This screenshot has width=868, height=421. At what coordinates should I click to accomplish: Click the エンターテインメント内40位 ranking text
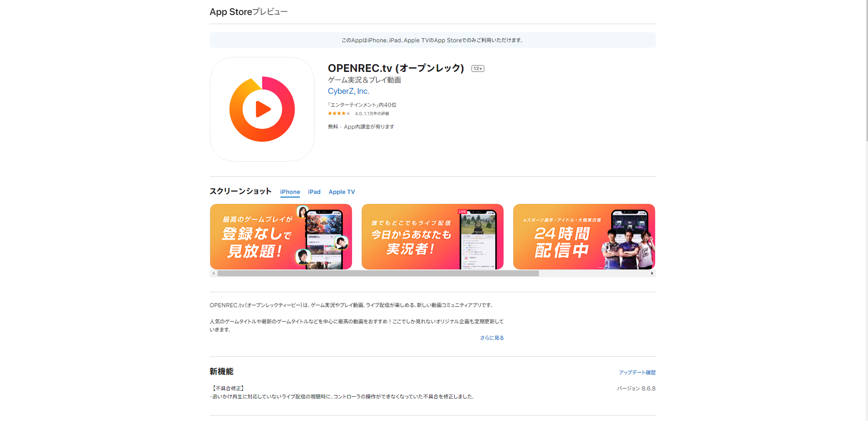[362, 105]
